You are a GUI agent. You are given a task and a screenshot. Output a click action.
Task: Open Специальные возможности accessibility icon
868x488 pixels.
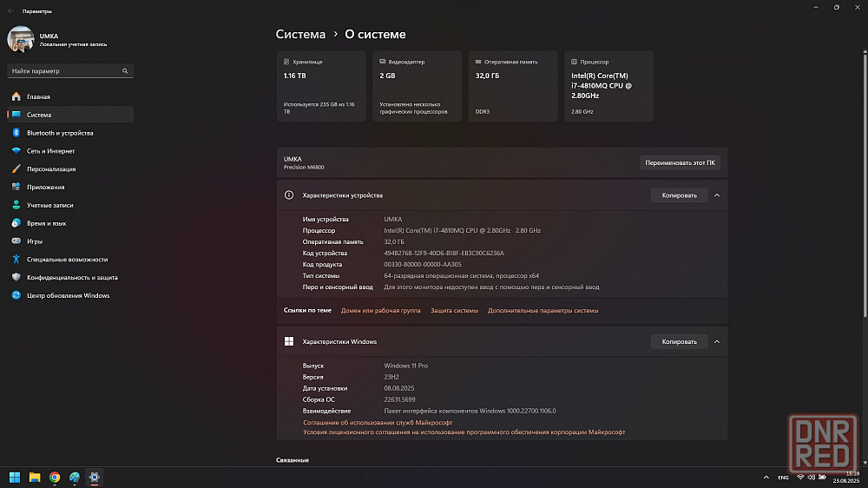16,260
